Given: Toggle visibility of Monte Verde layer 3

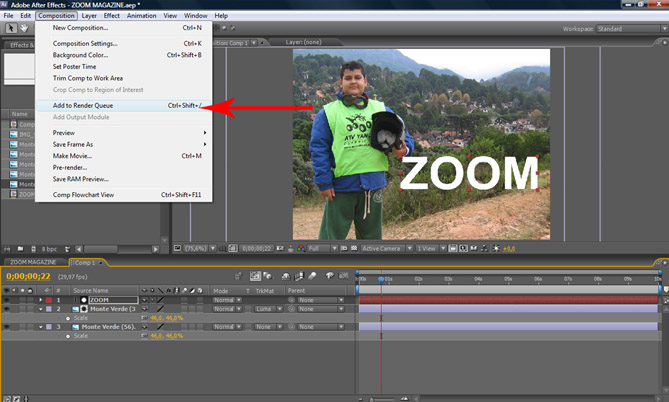Looking at the screenshot, I should 6,327.
